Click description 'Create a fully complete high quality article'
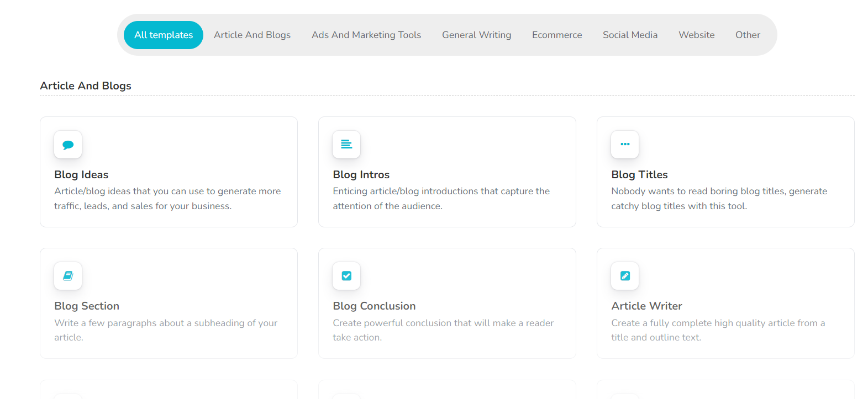The width and height of the screenshot is (868, 399). [718, 330]
